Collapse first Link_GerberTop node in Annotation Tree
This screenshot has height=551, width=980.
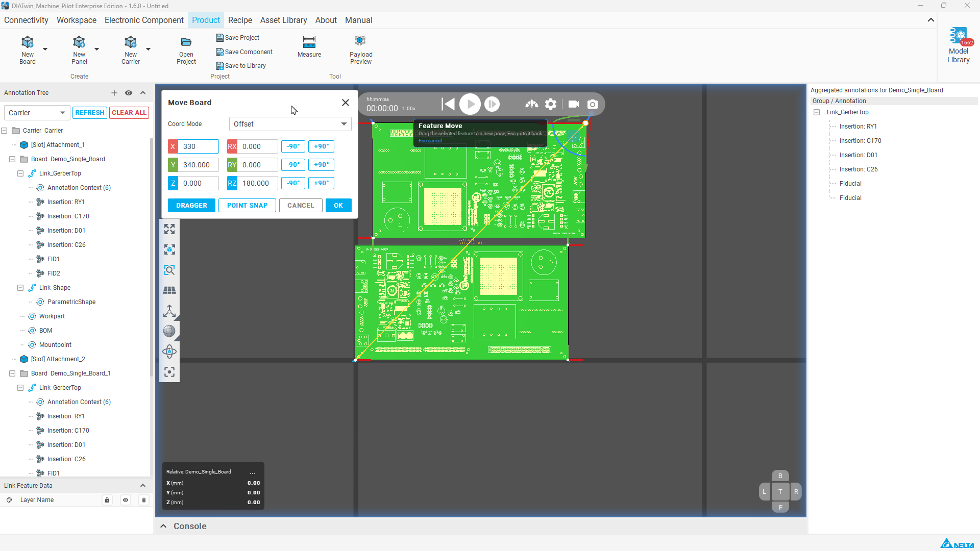point(20,173)
